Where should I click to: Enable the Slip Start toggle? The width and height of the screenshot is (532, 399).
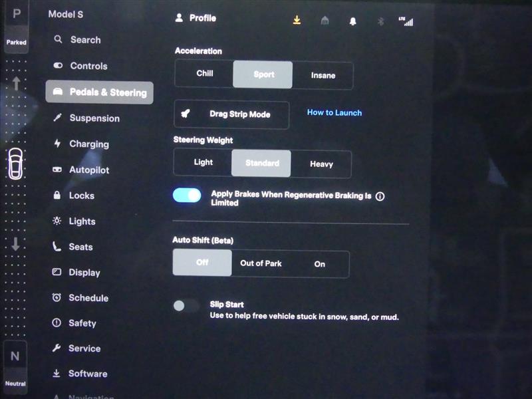pos(186,306)
